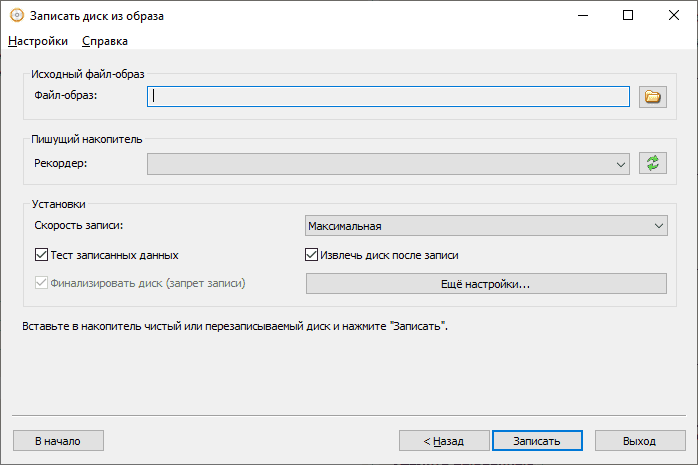Viewport: 698px width, 465px height.
Task: Open the Настройки menu
Action: point(38,41)
